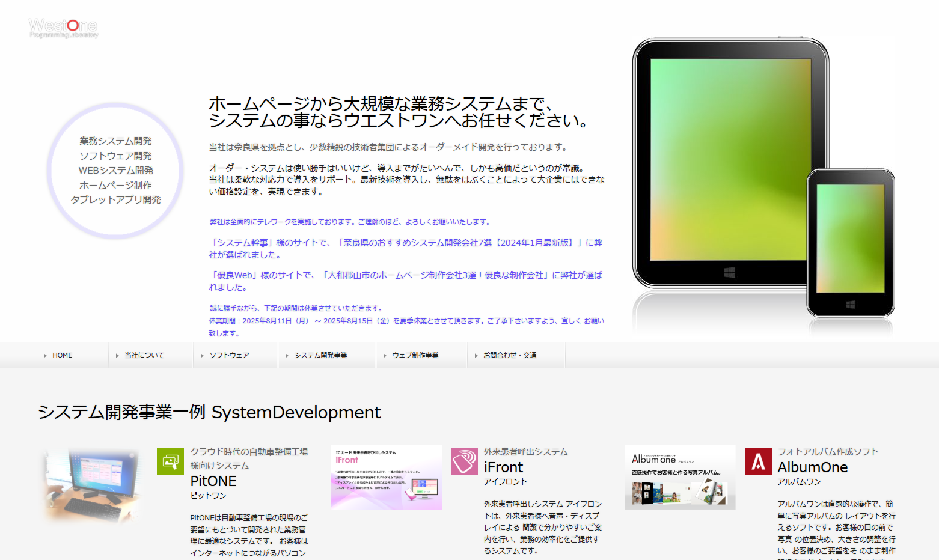Click the green PitONE product icon
This screenshot has height=560, width=939.
170,461
